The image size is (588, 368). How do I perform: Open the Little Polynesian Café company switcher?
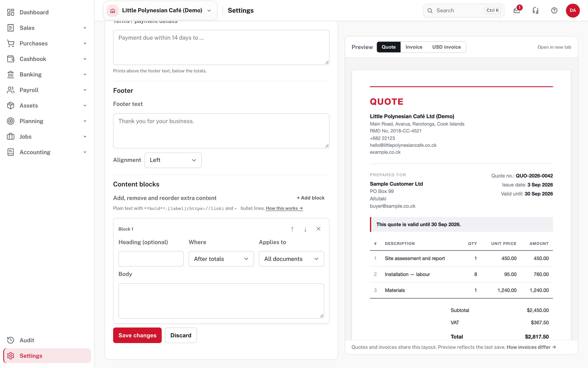(x=160, y=10)
